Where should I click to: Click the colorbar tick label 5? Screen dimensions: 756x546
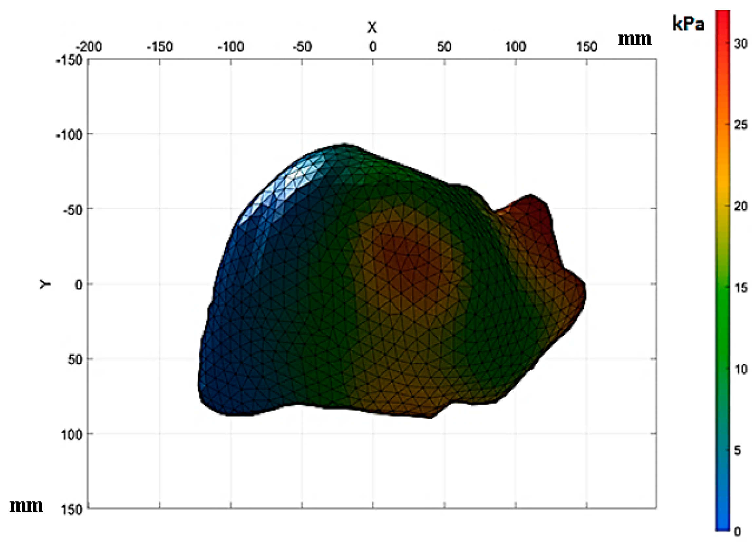pos(737,450)
